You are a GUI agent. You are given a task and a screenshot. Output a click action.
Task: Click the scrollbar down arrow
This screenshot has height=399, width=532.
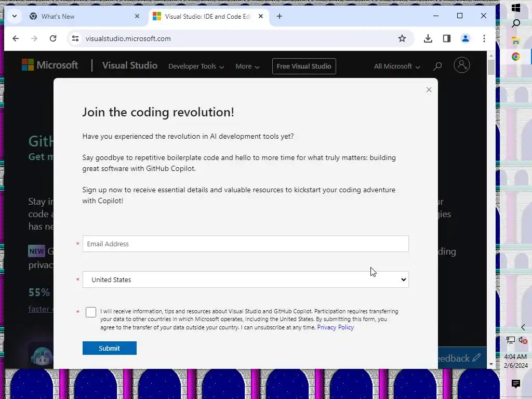491,364
